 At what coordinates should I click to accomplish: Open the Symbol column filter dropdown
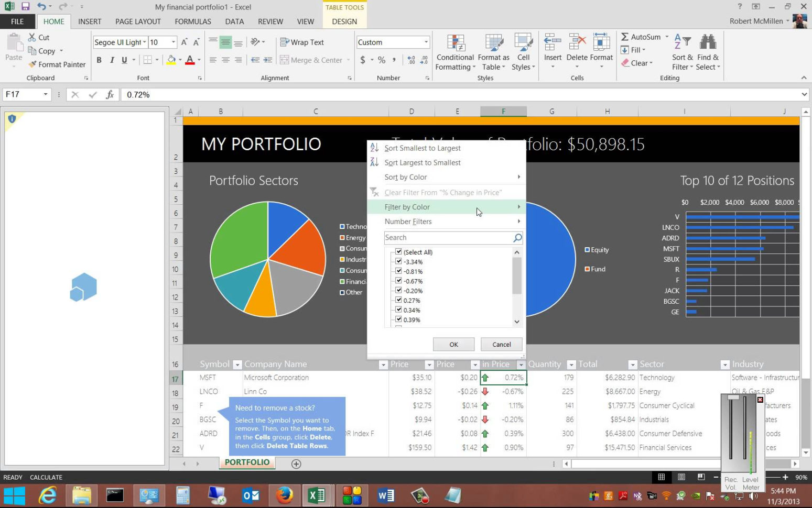[x=237, y=365]
